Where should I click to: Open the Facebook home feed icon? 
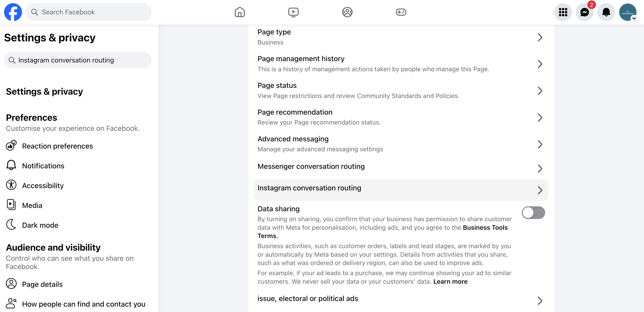point(240,12)
